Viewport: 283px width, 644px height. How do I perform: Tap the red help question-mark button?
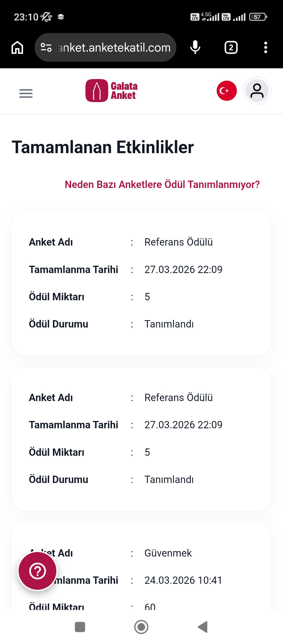point(37,571)
